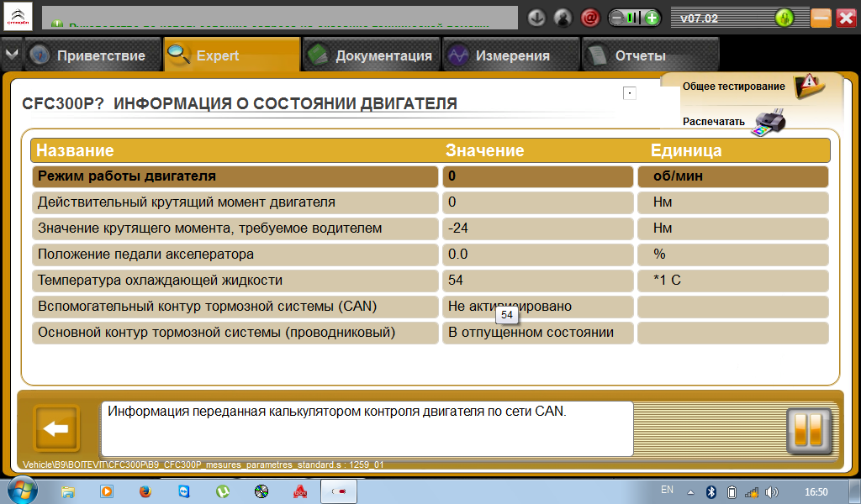Screen dimensions: 861x504
Task: Select the Expert tab
Action: pyautogui.click(x=232, y=55)
